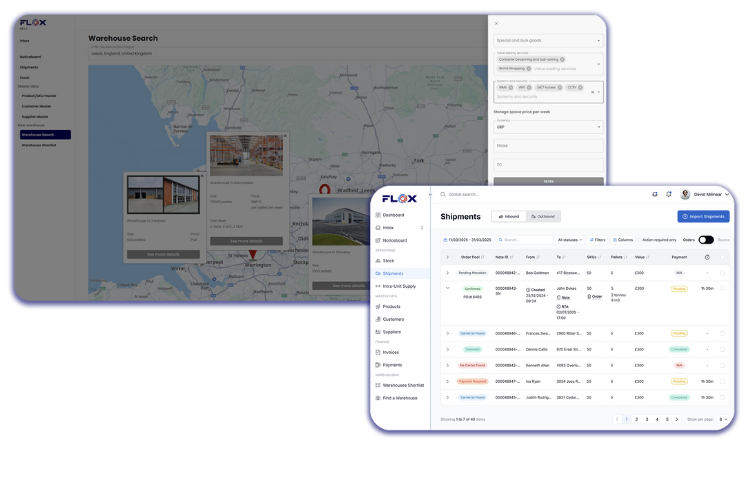Open Products in the sidebar
Viewport: 750px width, 500px height.
click(x=388, y=306)
